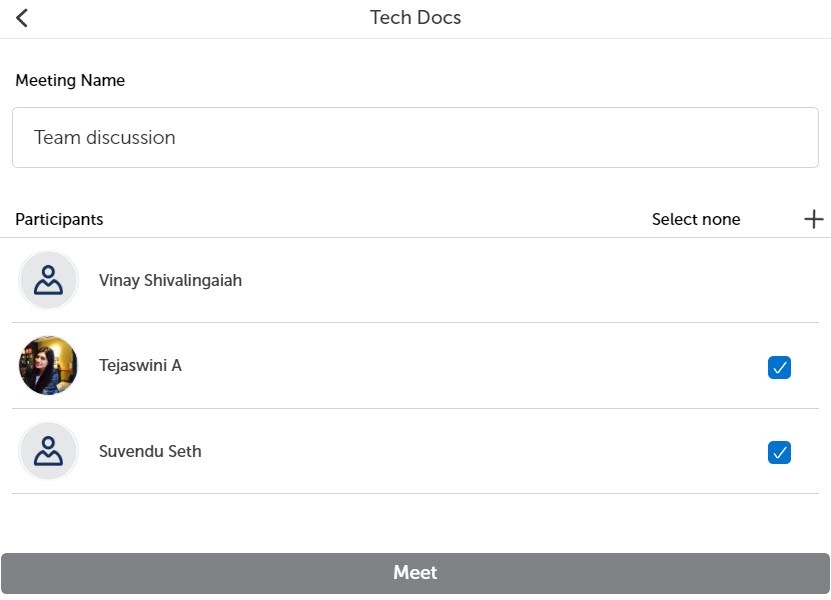Click Select none to deselect participants

pos(696,219)
